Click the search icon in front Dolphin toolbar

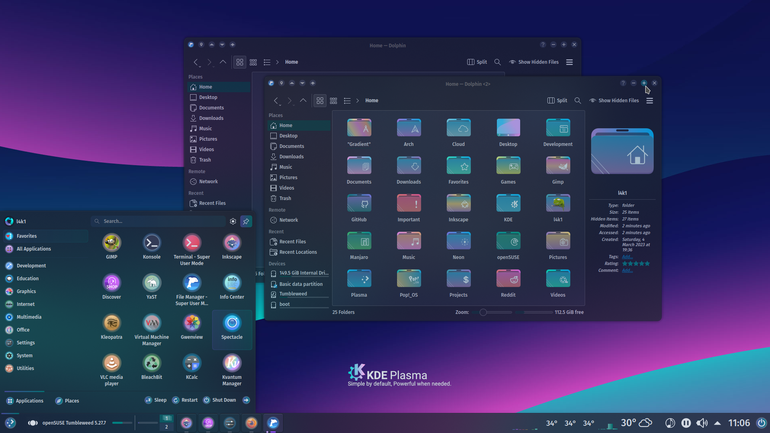coord(578,101)
